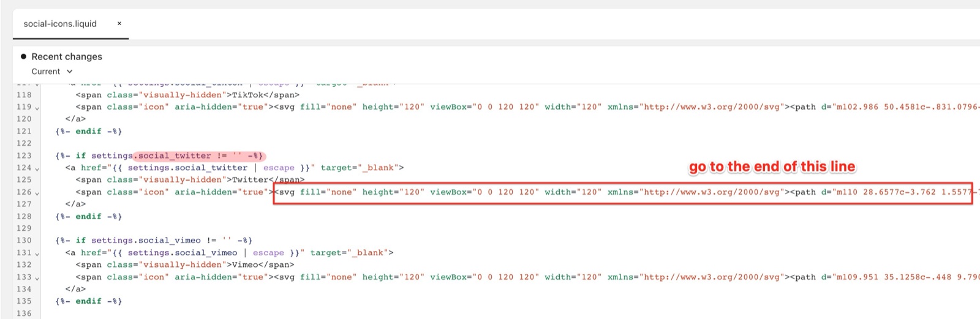The image size is (980, 319).
Task: Click the closing </a> tag on line 127
Action: pos(75,205)
